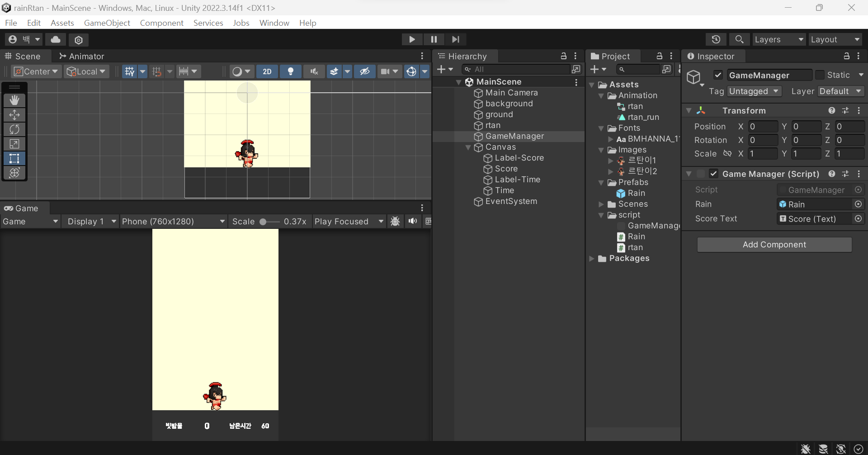Open the Layer Default dropdown
Screen dimensions: 868x455
pyautogui.click(x=841, y=91)
